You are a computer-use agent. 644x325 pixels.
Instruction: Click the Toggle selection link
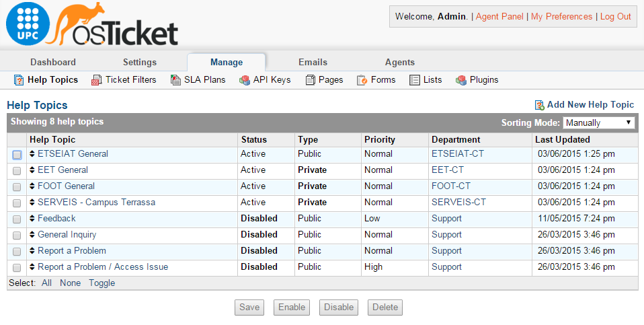pyautogui.click(x=102, y=283)
